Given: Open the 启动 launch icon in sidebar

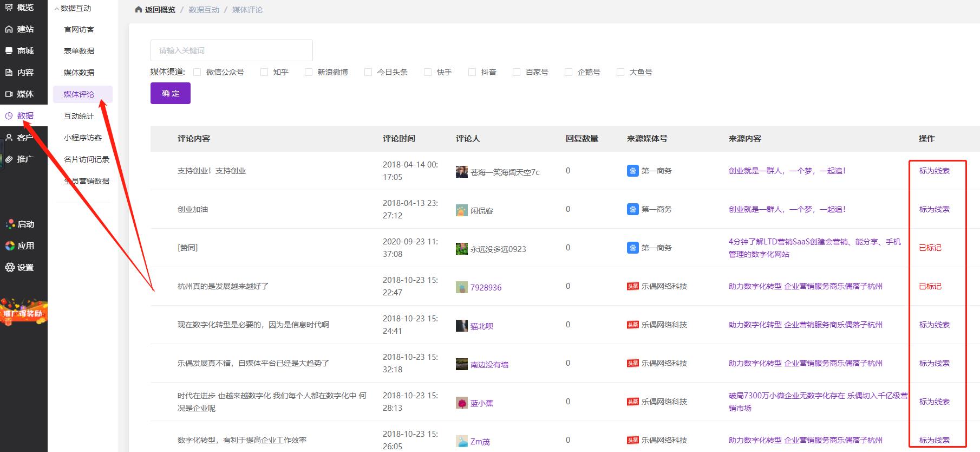Looking at the screenshot, I should [10, 224].
